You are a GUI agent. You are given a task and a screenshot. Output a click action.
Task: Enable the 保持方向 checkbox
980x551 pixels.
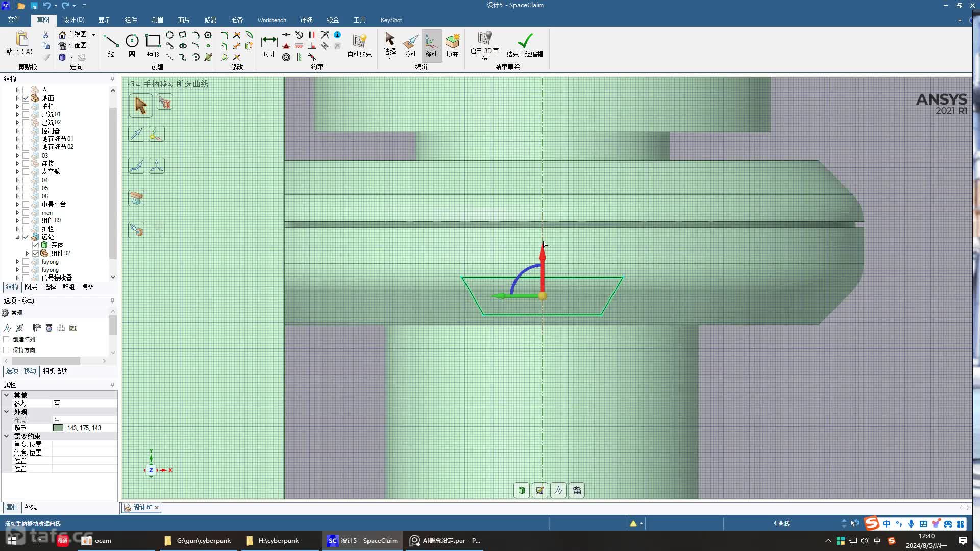(x=6, y=350)
